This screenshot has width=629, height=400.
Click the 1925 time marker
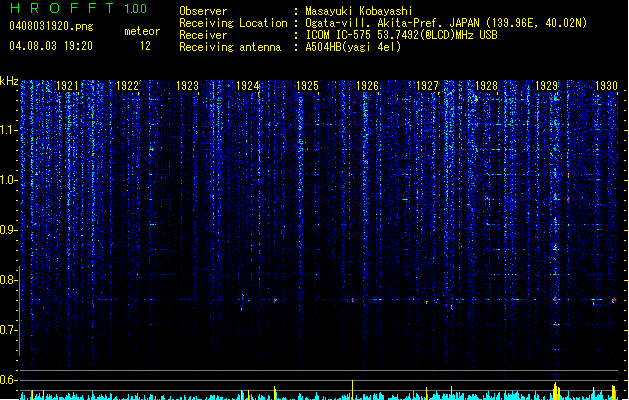coord(307,86)
